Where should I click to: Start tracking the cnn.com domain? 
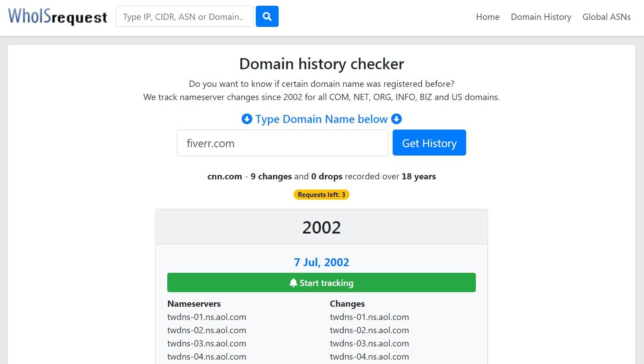321,282
